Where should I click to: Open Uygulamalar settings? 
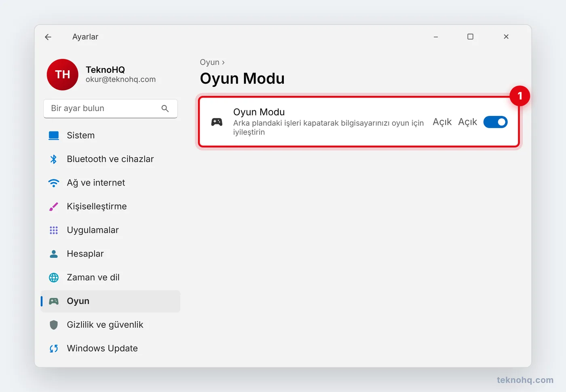[x=110, y=230]
